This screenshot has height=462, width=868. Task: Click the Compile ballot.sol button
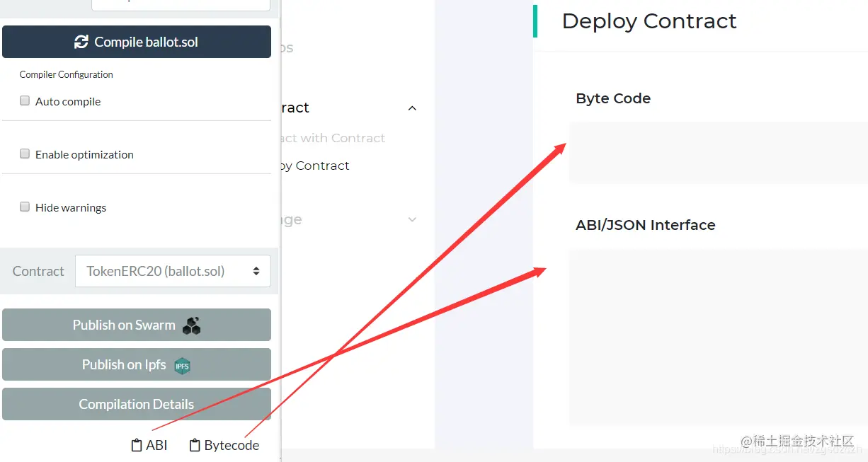[x=137, y=42]
